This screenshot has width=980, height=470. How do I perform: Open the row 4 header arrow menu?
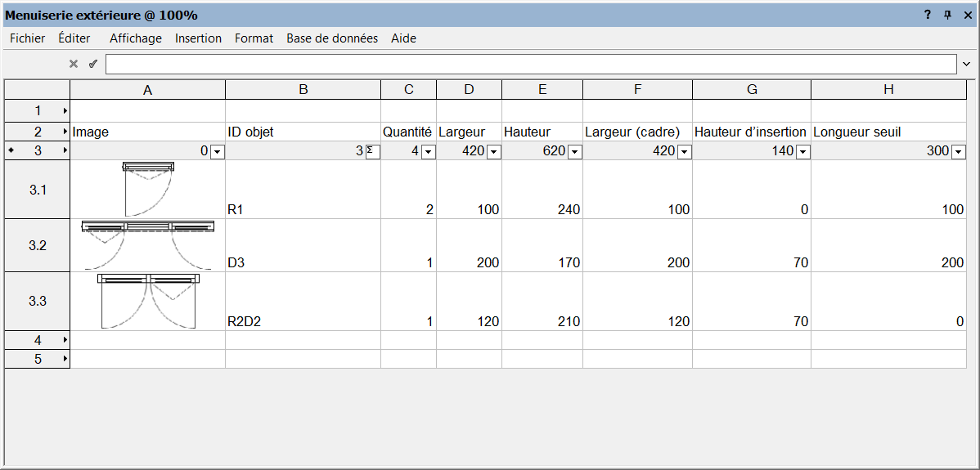[65, 340]
